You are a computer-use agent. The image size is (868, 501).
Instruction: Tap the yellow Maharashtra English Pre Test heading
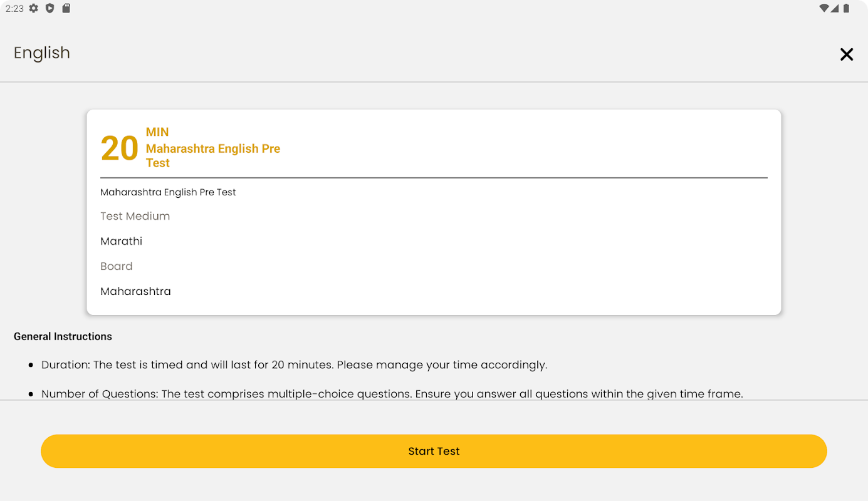tap(212, 155)
